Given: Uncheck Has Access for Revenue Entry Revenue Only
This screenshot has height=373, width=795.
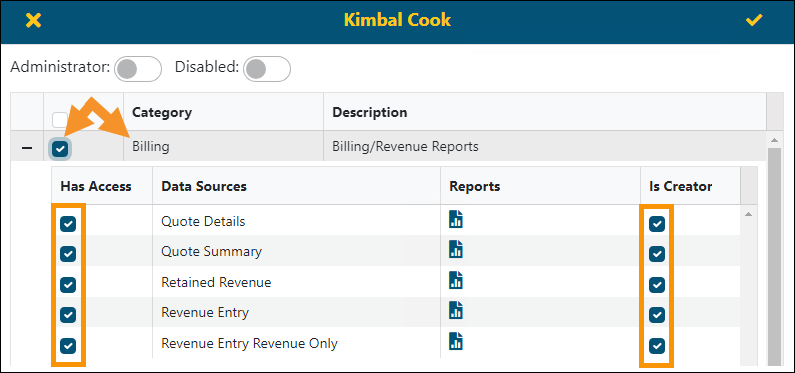Looking at the screenshot, I should pos(68,346).
